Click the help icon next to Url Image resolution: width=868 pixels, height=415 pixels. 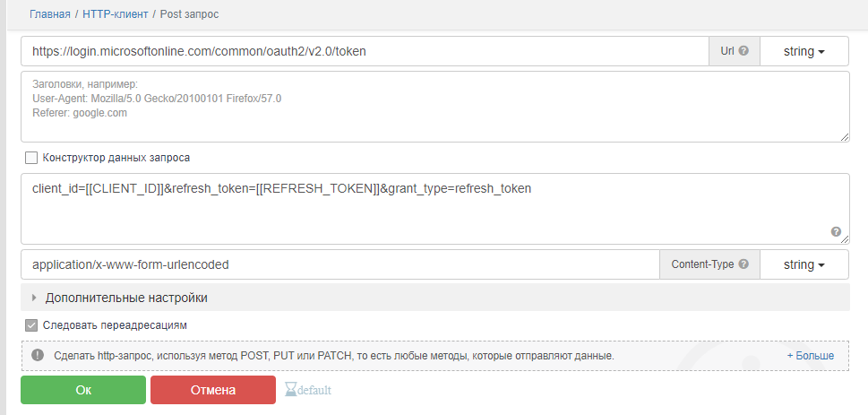click(x=743, y=51)
